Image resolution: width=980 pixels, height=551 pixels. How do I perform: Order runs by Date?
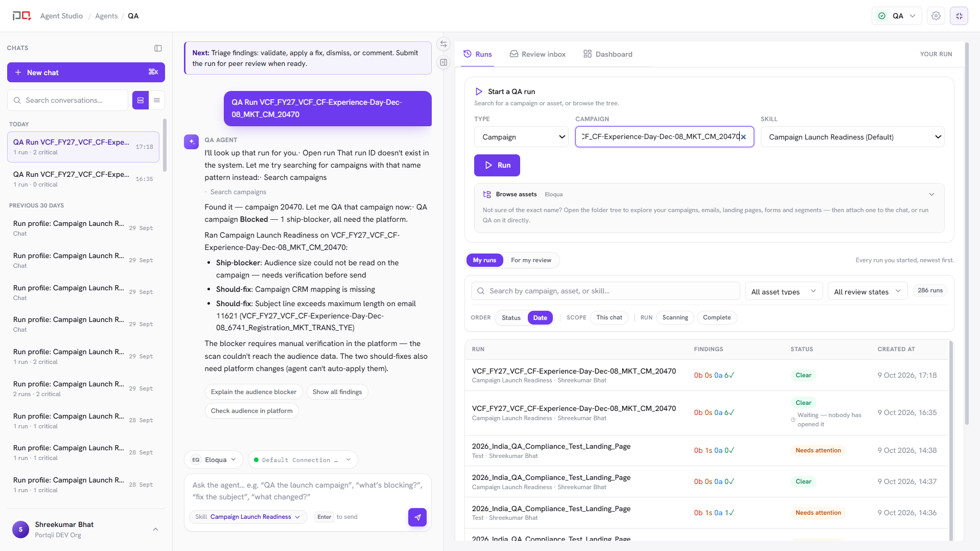click(x=540, y=317)
